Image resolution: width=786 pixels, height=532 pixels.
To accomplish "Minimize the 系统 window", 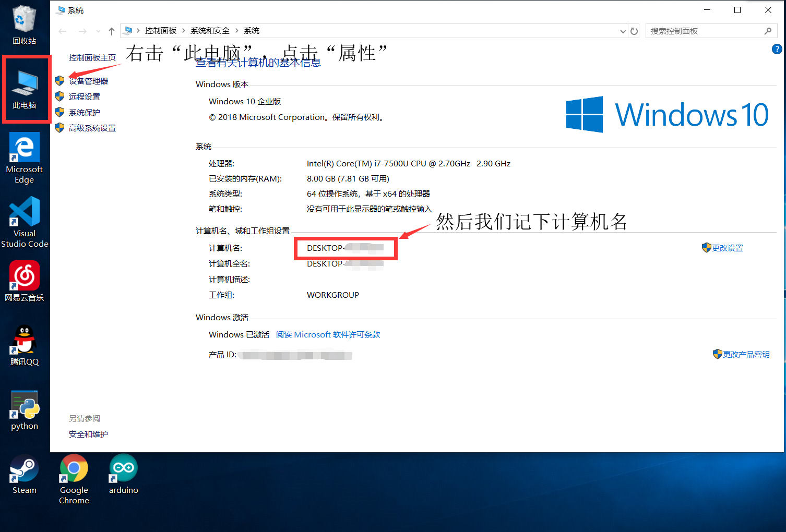I will click(x=707, y=10).
